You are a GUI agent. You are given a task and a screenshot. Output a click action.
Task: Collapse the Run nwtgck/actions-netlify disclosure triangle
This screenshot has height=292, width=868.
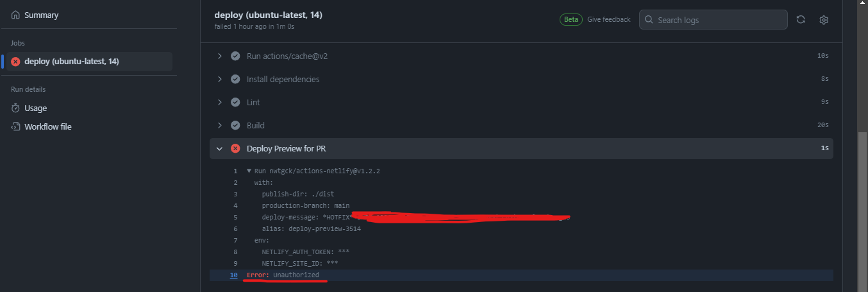click(x=249, y=171)
